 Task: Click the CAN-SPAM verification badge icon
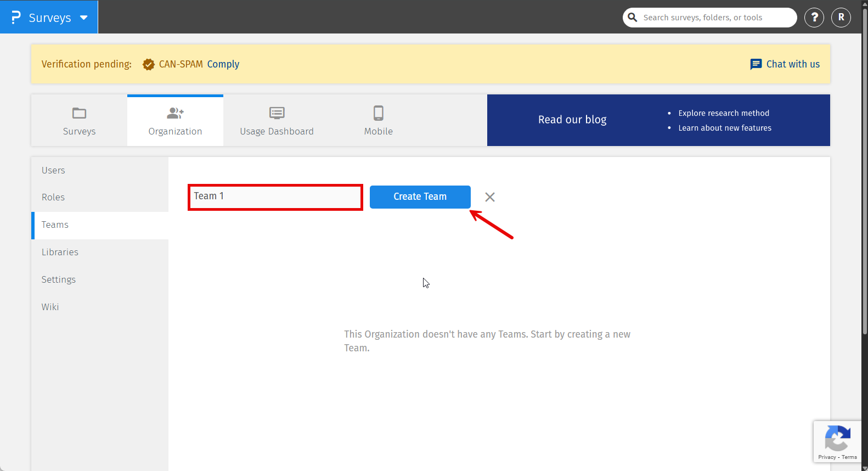148,64
